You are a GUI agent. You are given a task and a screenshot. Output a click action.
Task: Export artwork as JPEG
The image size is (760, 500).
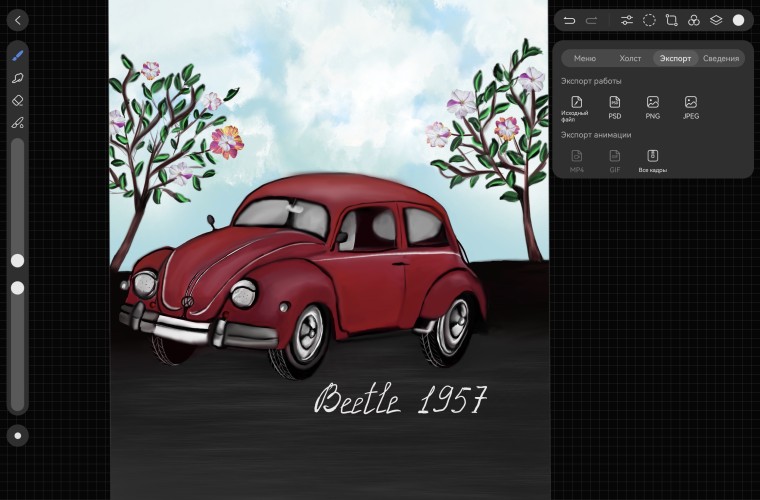click(690, 106)
